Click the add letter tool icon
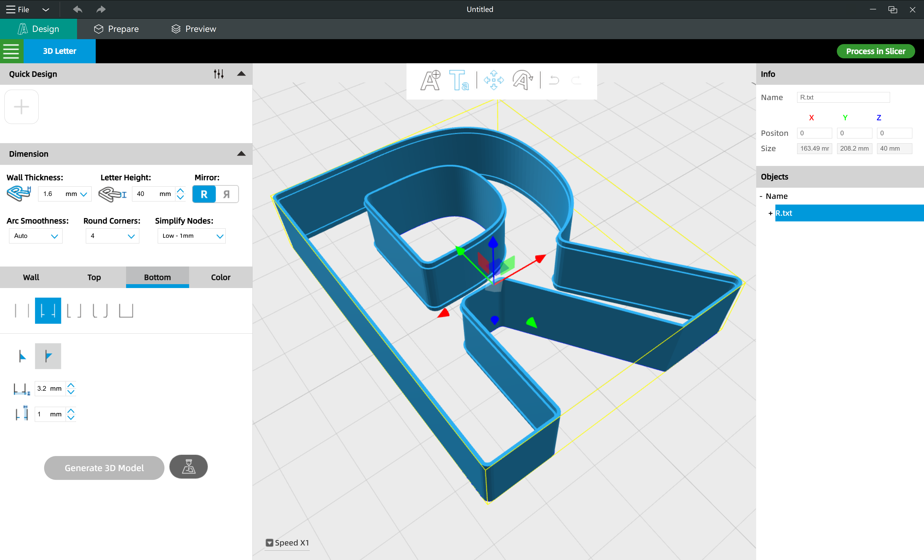 [430, 80]
